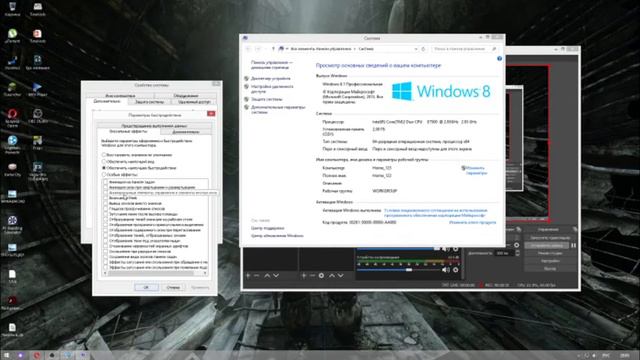Close the Performance Options dialog with red X
This screenshot has width=640, height=360.
[211, 113]
